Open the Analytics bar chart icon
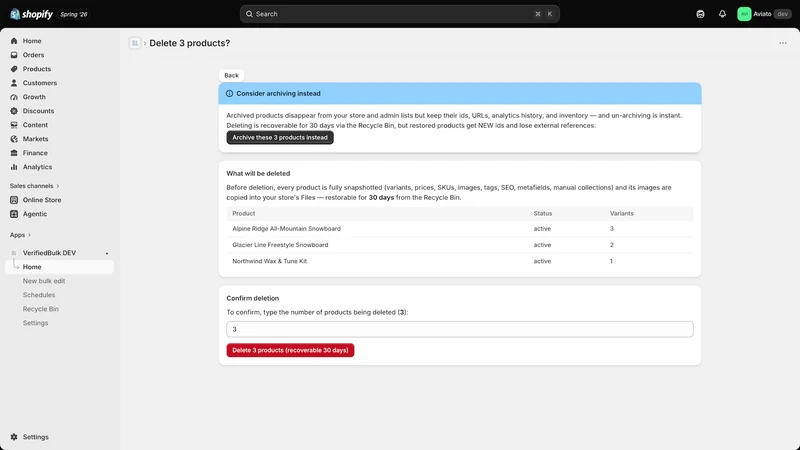Viewport: 800px width, 450px height. (x=14, y=167)
